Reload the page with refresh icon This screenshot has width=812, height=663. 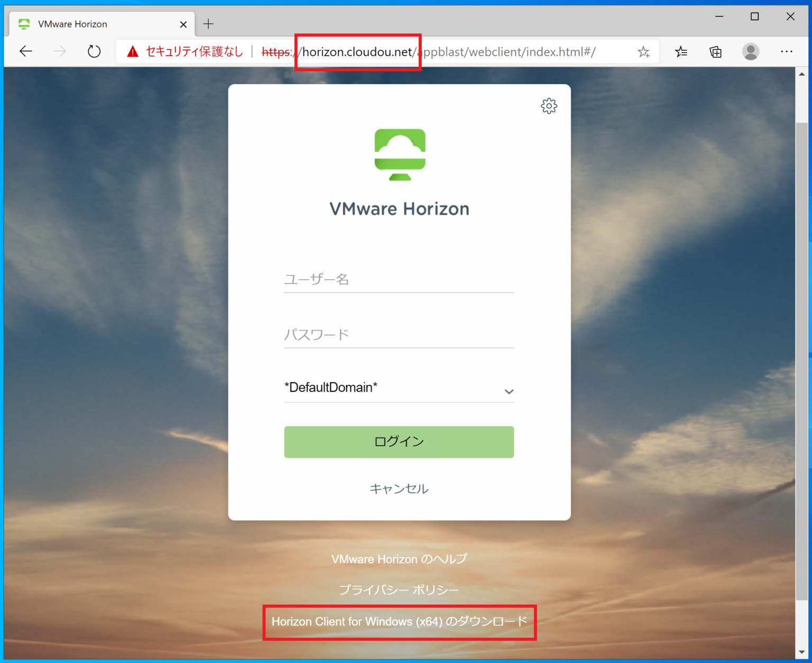94,51
